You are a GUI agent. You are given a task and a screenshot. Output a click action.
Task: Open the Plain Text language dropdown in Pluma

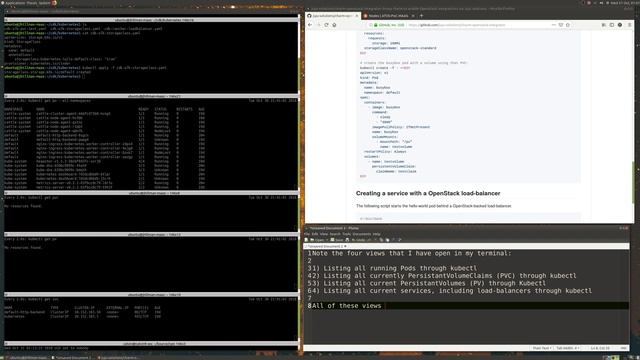[x=542, y=348]
